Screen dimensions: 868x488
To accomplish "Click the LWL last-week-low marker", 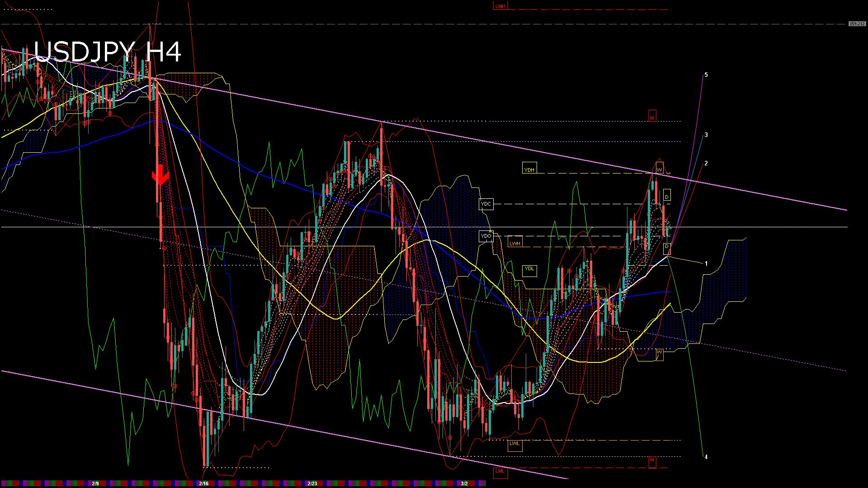I will click(514, 445).
